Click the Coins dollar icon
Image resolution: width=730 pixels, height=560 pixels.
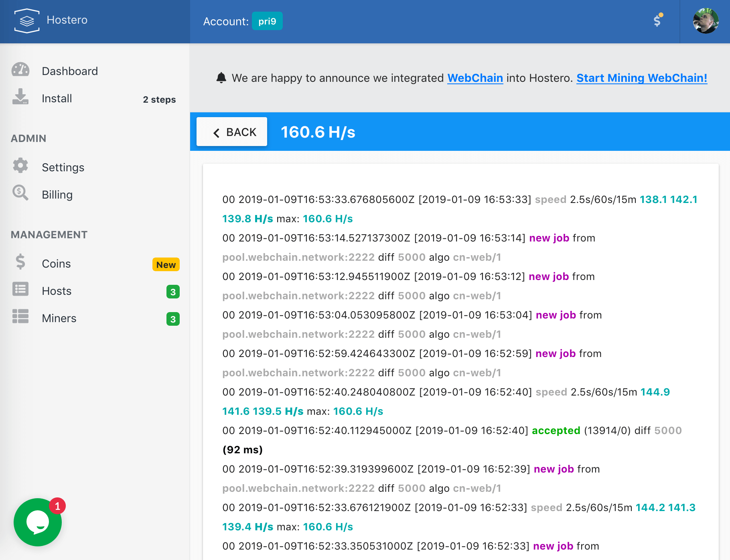20,262
